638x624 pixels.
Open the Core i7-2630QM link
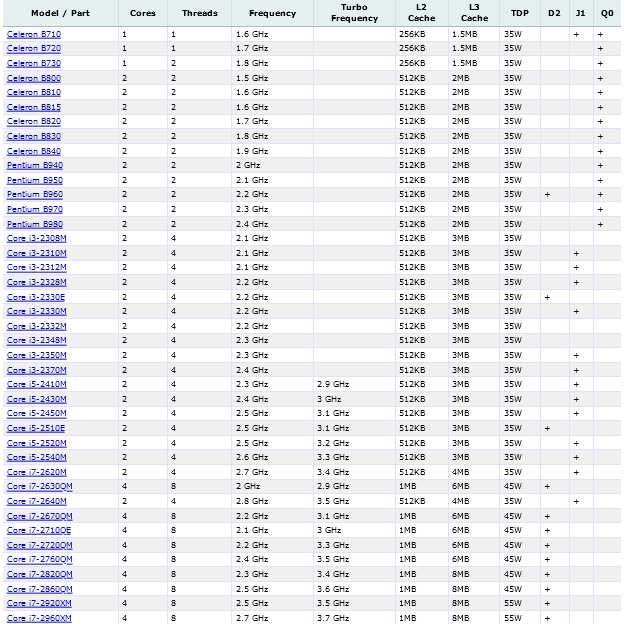coord(39,487)
